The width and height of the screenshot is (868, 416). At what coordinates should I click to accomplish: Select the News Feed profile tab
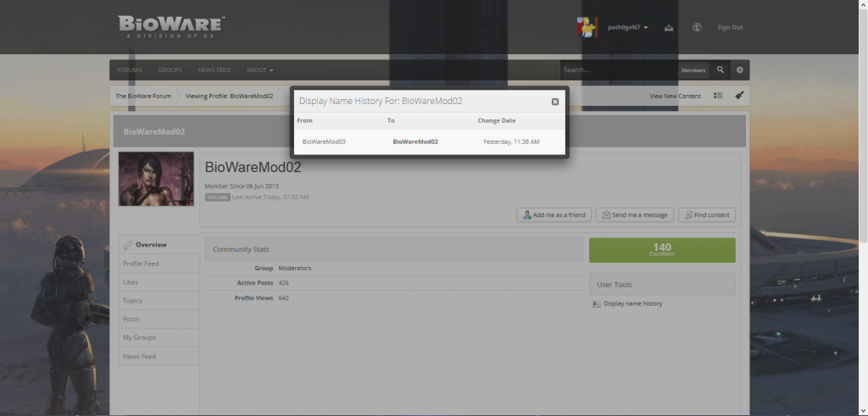[159, 356]
